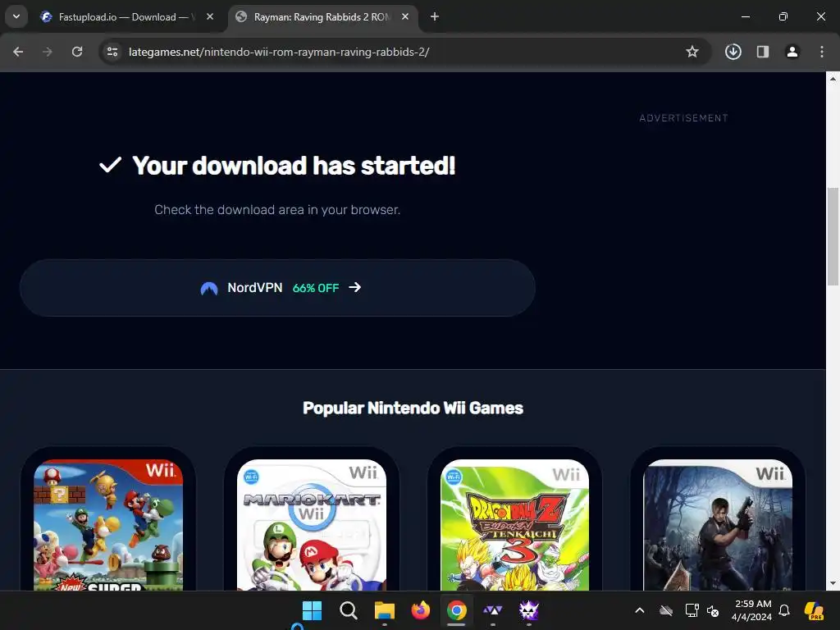Click the scrollbar up arrow

click(x=833, y=79)
